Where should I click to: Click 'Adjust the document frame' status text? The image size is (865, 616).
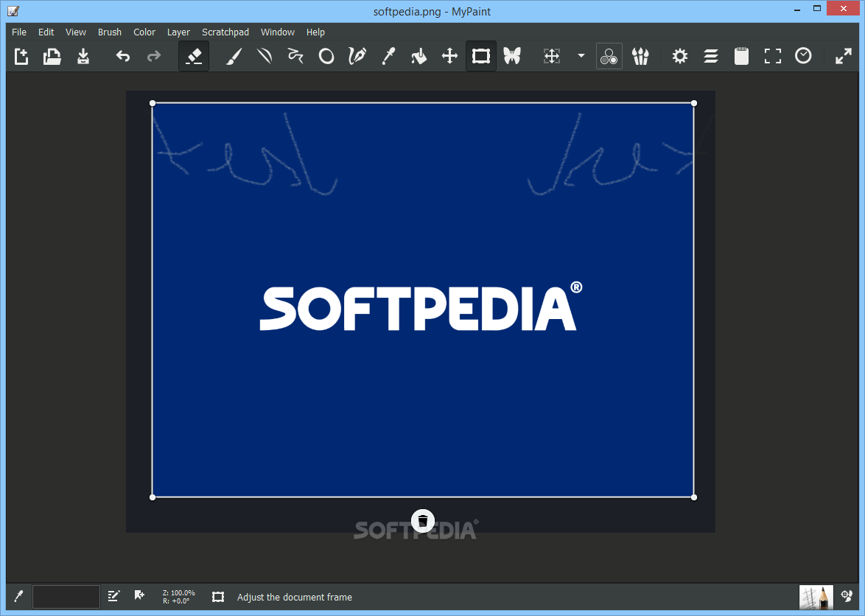pos(295,598)
